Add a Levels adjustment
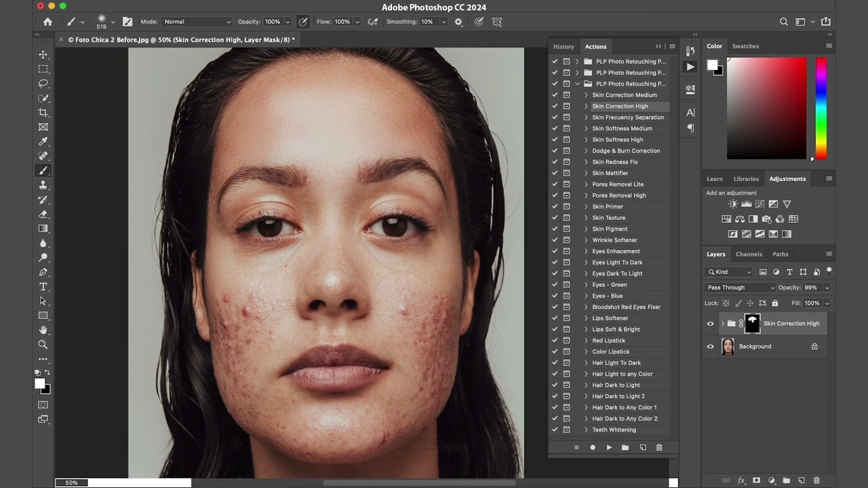The width and height of the screenshot is (868, 488). tap(747, 204)
